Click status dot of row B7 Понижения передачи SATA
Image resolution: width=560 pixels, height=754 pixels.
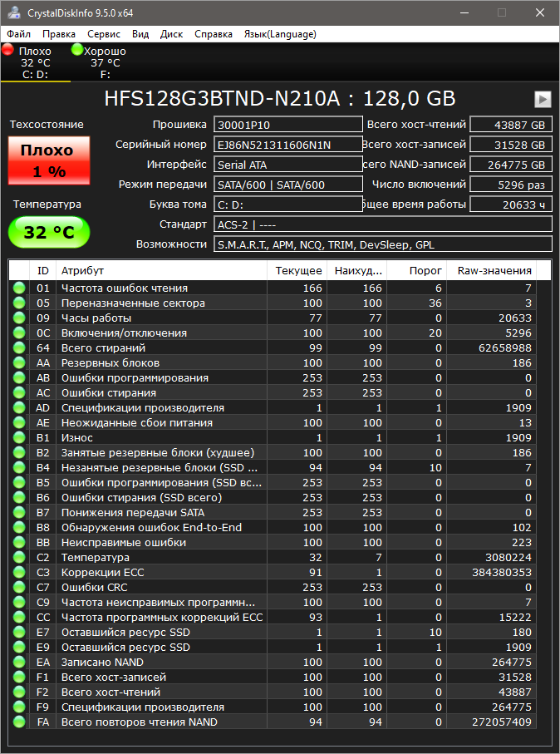coord(19,512)
